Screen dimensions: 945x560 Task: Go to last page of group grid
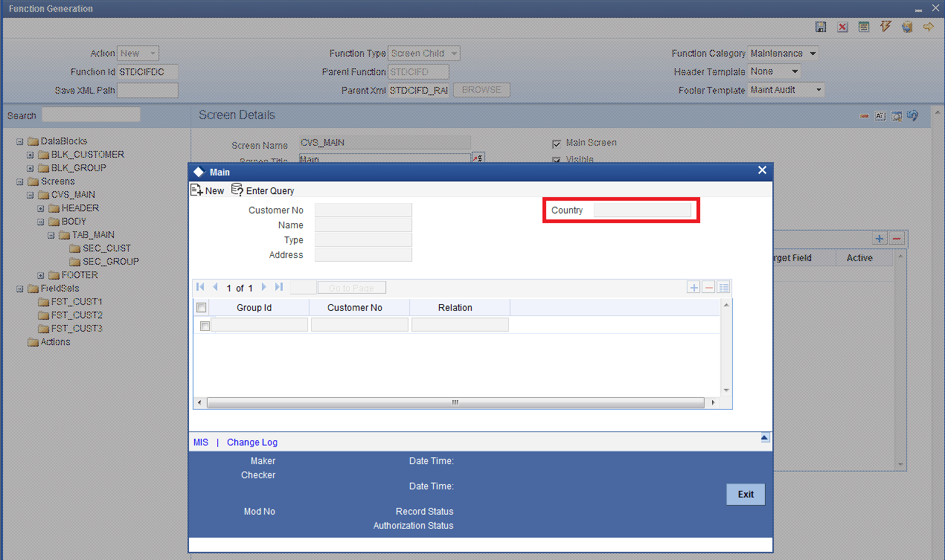279,287
